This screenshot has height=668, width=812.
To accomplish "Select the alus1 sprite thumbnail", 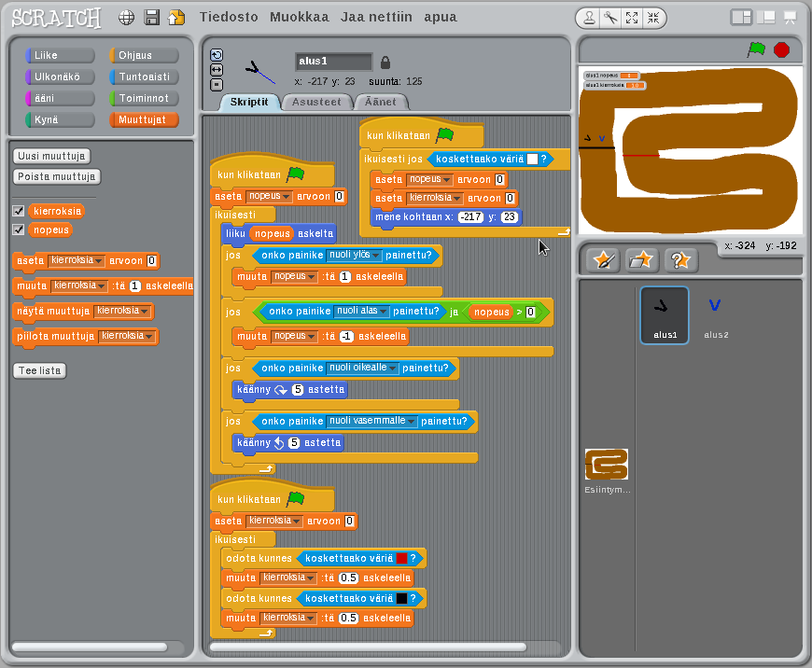I will pos(665,314).
